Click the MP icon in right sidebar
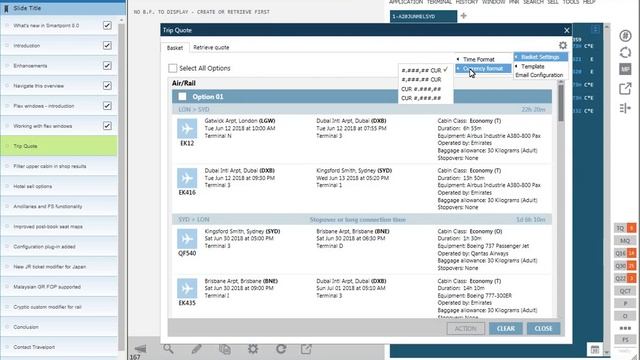The width and height of the screenshot is (640, 360). click(625, 69)
